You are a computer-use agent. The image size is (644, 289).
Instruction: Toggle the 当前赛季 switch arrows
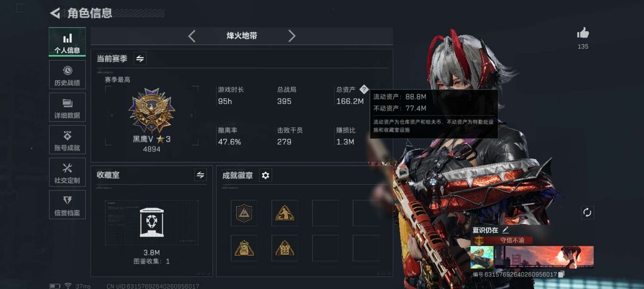click(x=140, y=59)
